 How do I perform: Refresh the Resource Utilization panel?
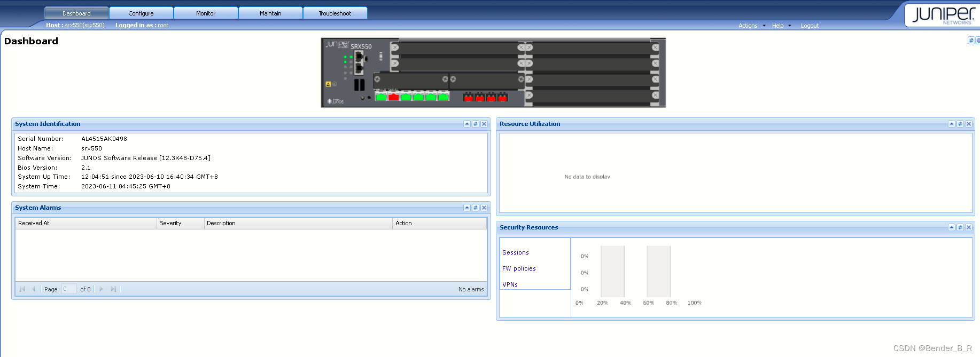coord(960,124)
